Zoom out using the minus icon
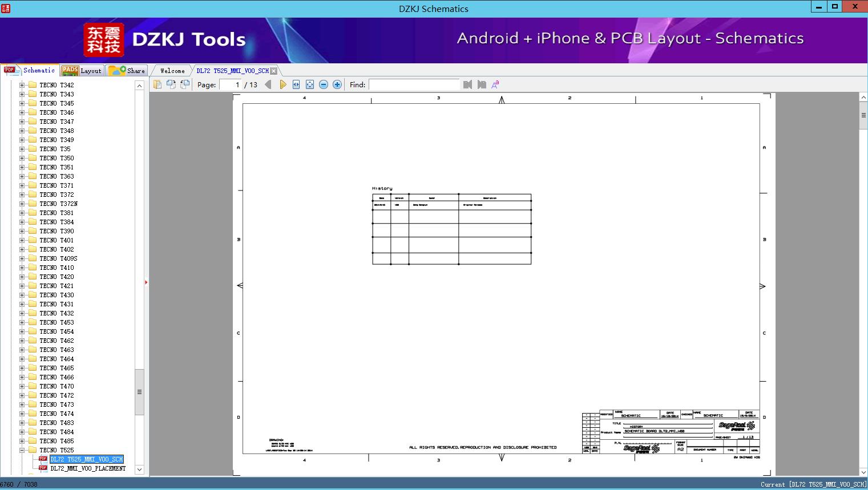868x490 pixels. pos(323,84)
